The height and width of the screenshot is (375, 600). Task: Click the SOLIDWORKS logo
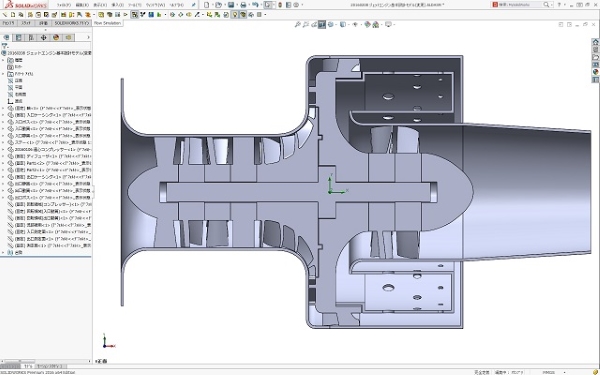[26, 5]
